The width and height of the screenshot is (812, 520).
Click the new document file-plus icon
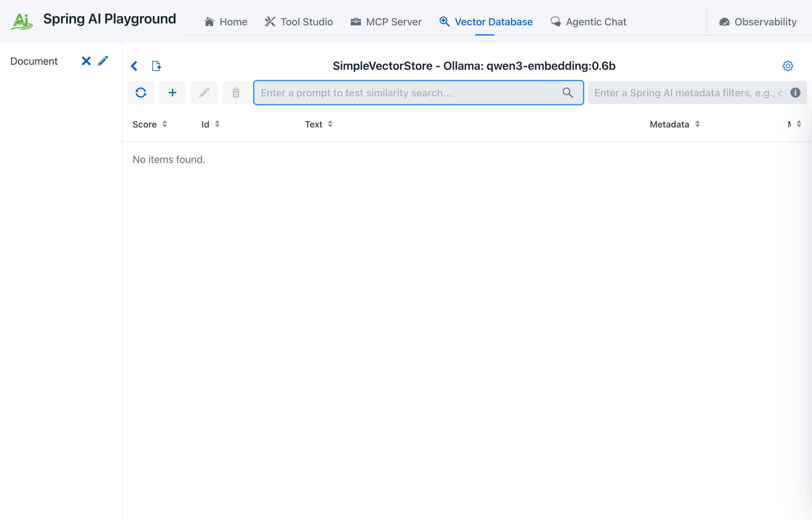(156, 66)
